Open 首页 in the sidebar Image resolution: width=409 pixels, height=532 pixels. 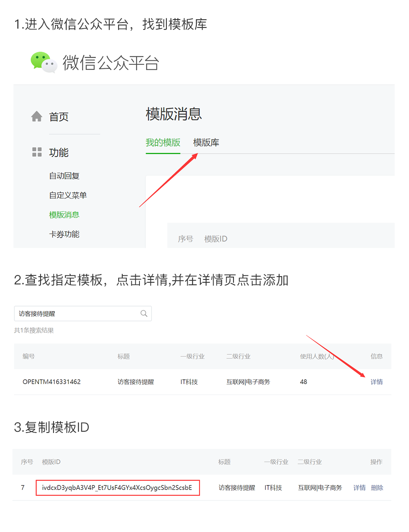click(x=59, y=117)
